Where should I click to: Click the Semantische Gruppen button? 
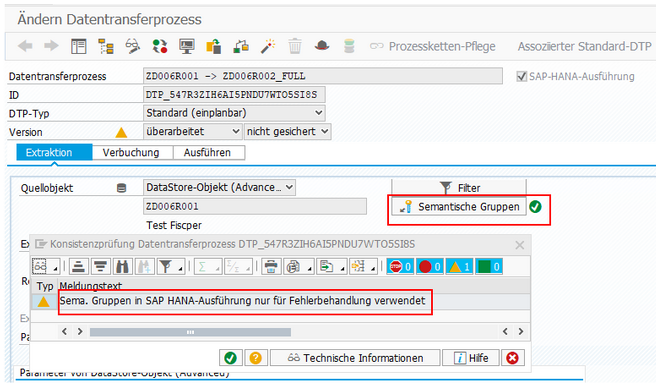pos(459,207)
